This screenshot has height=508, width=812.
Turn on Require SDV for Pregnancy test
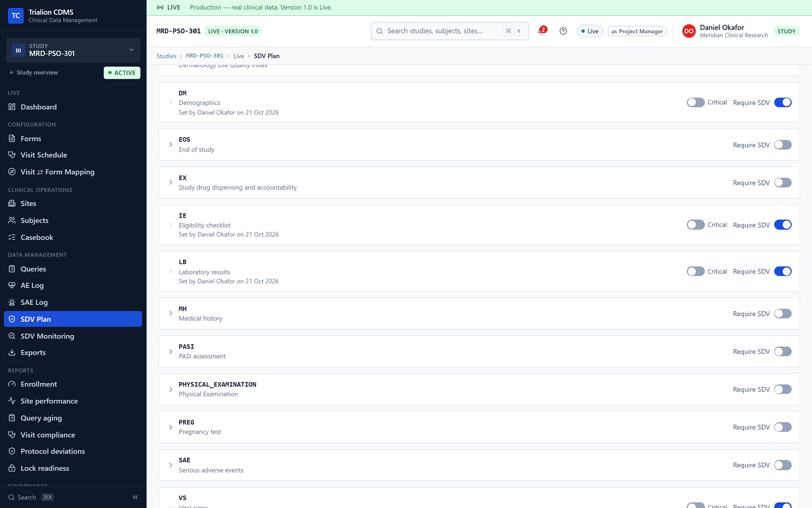tap(783, 427)
